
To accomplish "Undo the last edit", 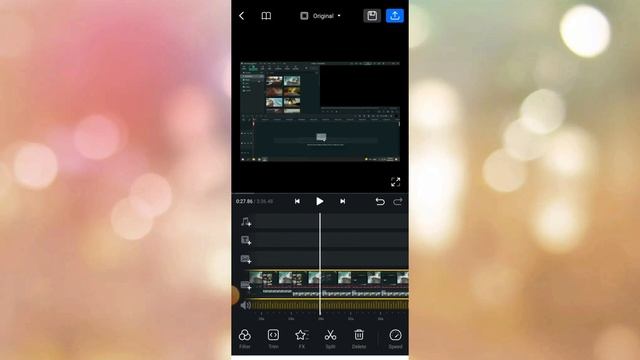I will [380, 201].
